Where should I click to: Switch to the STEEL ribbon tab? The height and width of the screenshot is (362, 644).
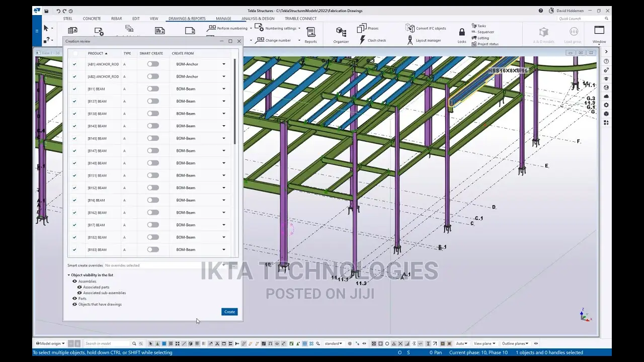click(x=67, y=19)
